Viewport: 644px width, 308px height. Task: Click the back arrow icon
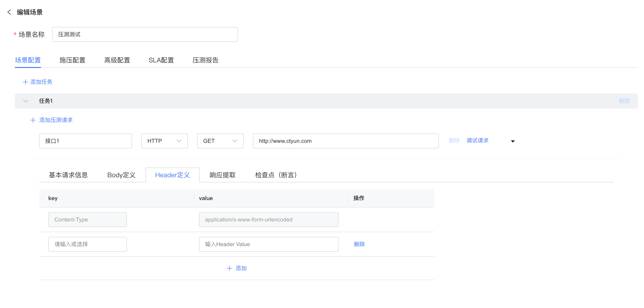(x=9, y=12)
